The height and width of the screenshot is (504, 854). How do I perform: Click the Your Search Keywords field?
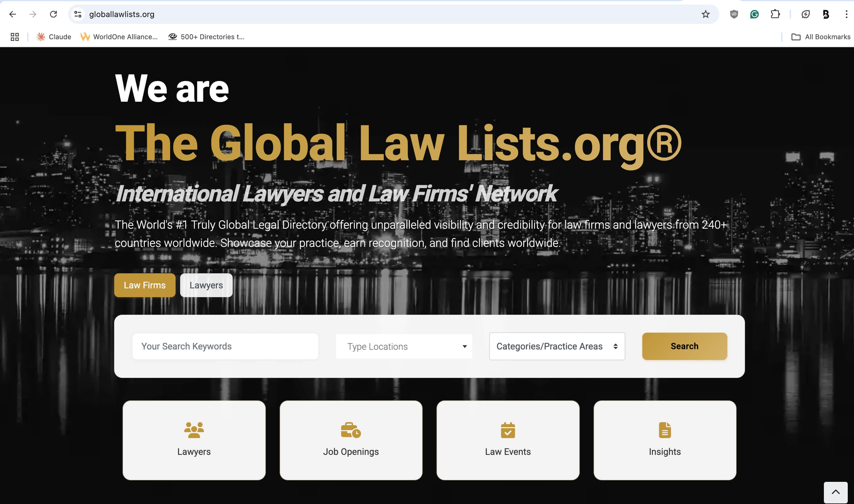click(225, 346)
